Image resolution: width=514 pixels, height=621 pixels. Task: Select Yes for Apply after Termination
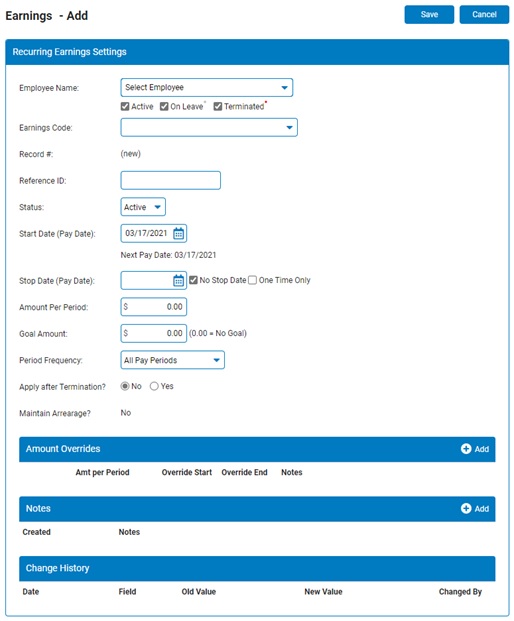[154, 386]
